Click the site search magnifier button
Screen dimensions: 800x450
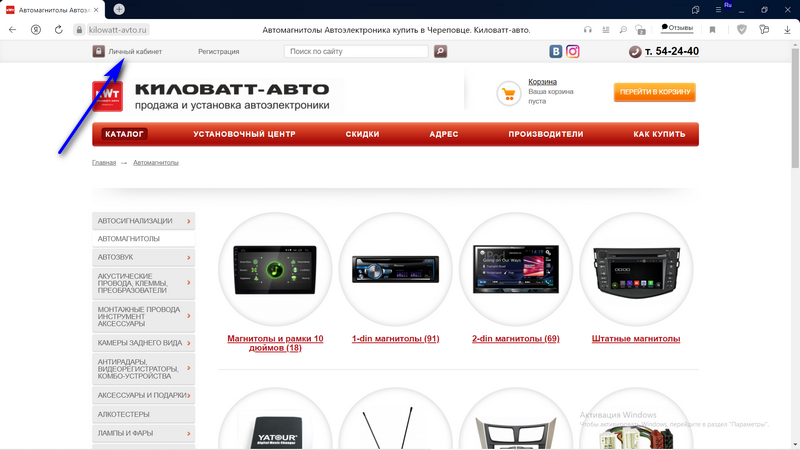click(x=440, y=51)
